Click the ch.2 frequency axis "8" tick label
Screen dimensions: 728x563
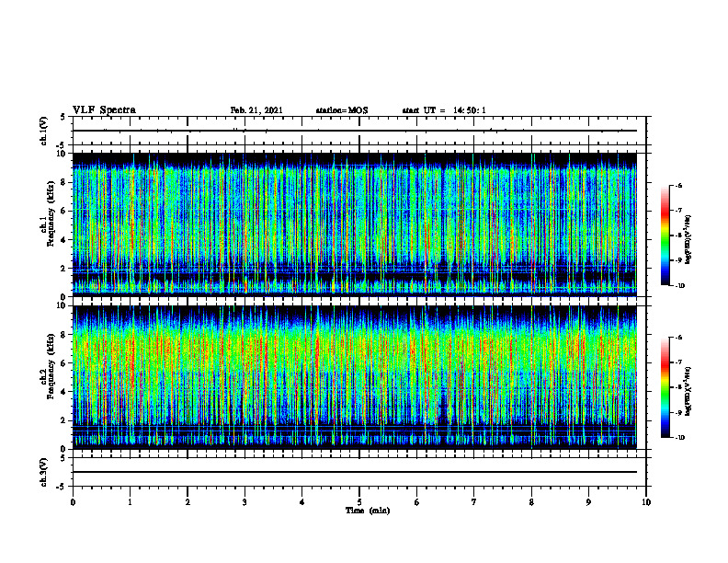pyautogui.click(x=63, y=335)
